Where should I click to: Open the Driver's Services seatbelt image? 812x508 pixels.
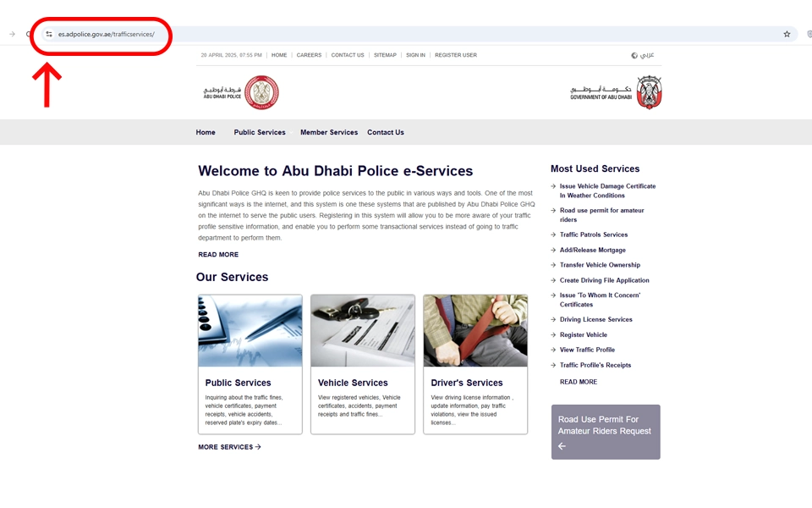click(x=475, y=331)
